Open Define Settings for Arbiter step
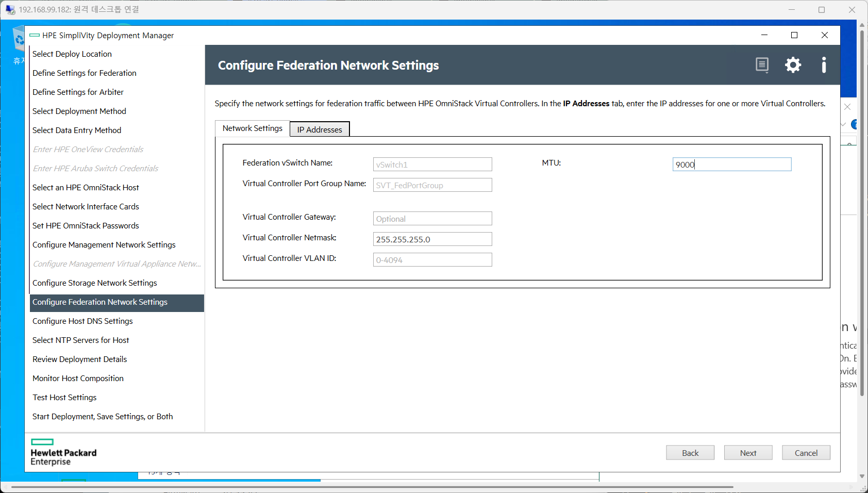Image resolution: width=868 pixels, height=493 pixels. click(117, 92)
